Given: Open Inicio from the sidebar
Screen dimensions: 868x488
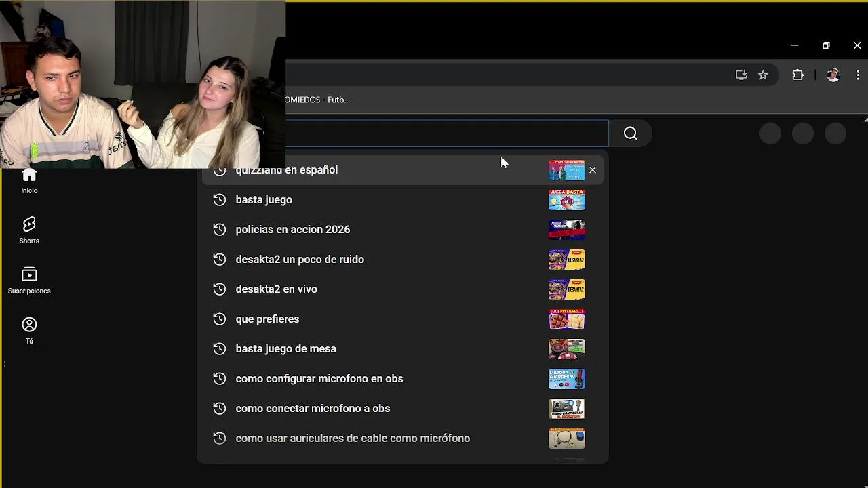Looking at the screenshot, I should point(29,181).
